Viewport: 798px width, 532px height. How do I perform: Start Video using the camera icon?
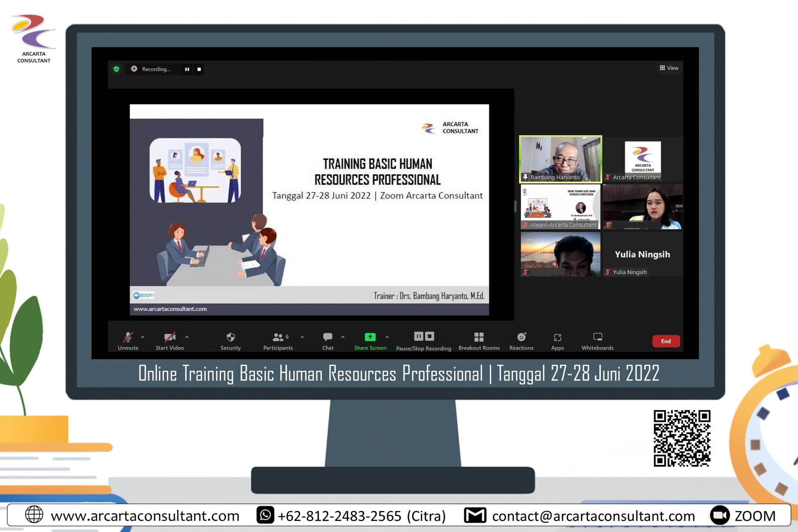pyautogui.click(x=170, y=338)
